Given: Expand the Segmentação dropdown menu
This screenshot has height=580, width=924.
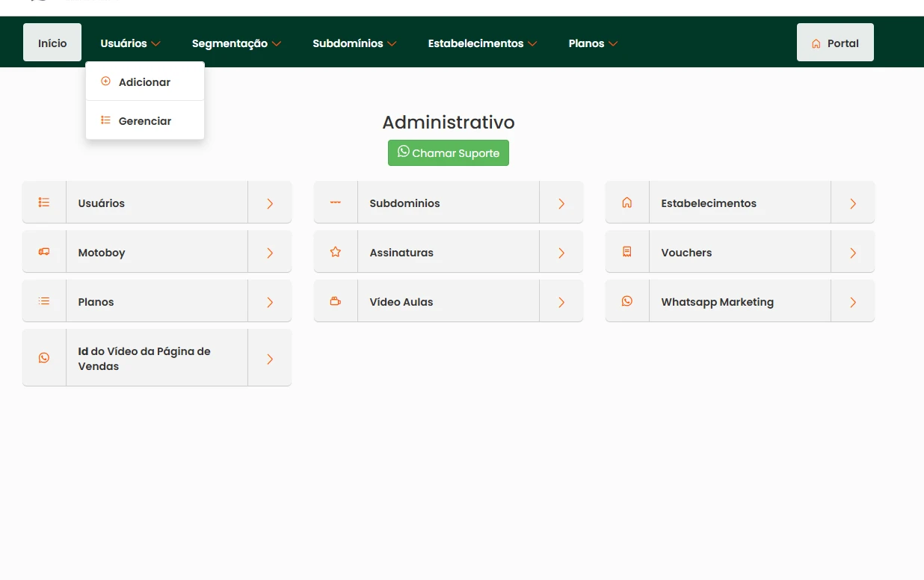Looking at the screenshot, I should pos(236,43).
